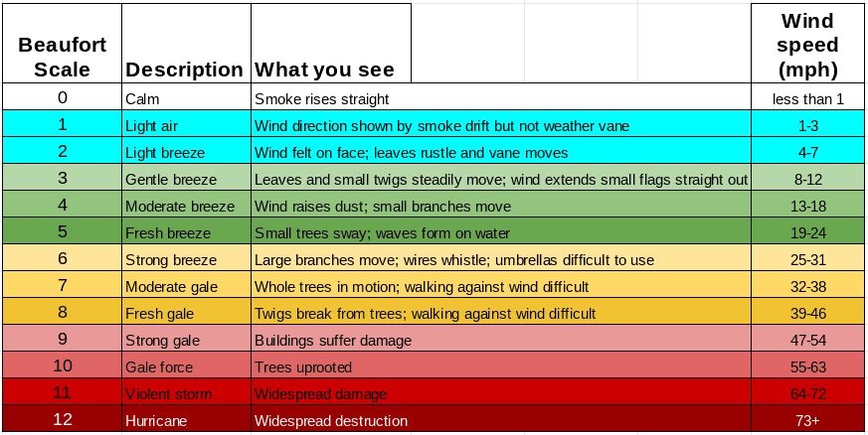This screenshot has height=435, width=868.
Task: Select the Wind speed (mph) header cell
Action: point(807,46)
